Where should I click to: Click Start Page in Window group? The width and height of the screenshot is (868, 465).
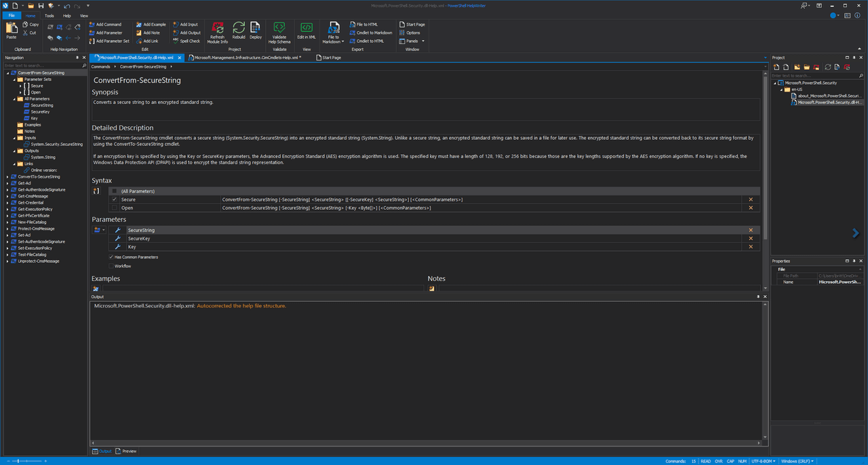coord(412,24)
